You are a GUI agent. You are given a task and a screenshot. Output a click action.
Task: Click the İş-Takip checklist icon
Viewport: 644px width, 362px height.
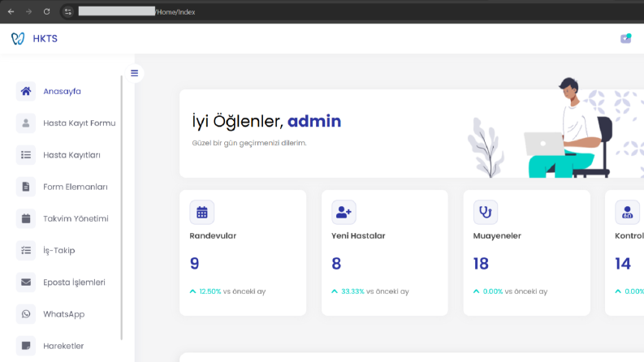26,250
